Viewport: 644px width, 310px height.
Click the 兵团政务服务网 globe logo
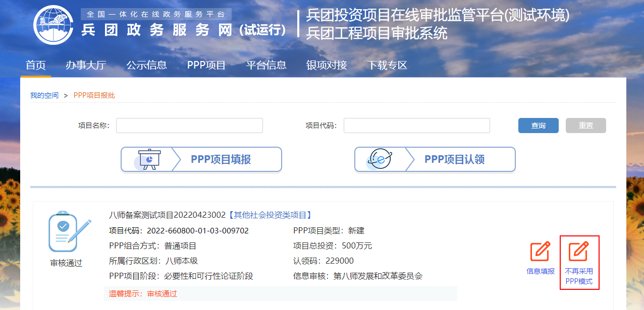click(55, 26)
